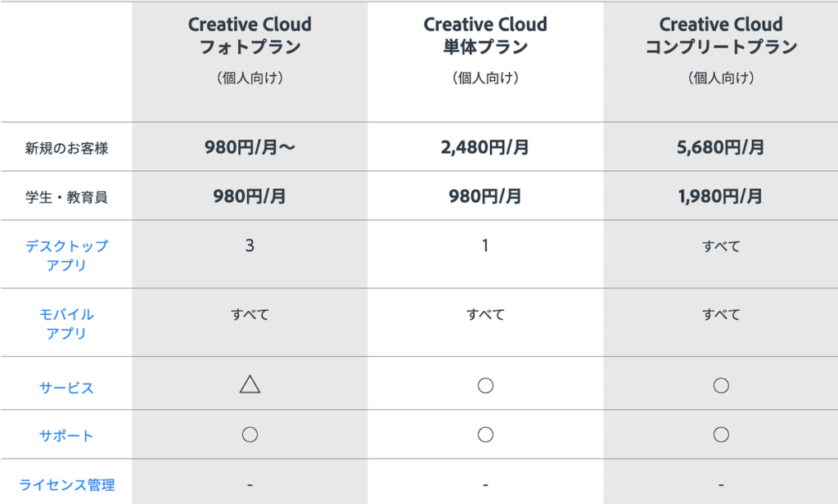Click the サポート circle under 単体プラン
The image size is (838, 504).
485,434
